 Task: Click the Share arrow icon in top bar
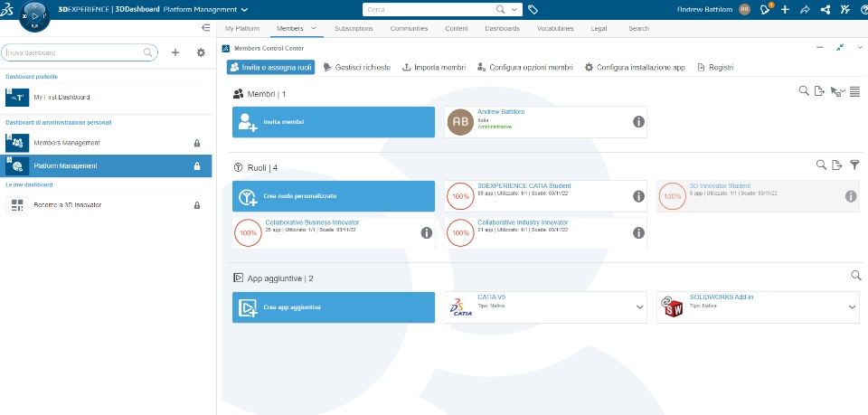tap(805, 9)
